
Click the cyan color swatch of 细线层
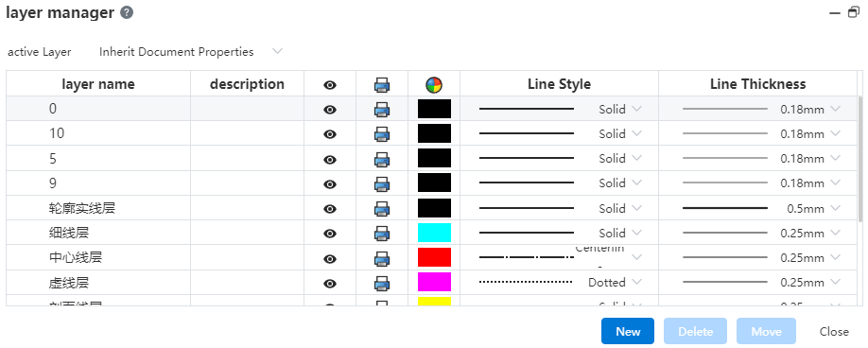(x=435, y=233)
